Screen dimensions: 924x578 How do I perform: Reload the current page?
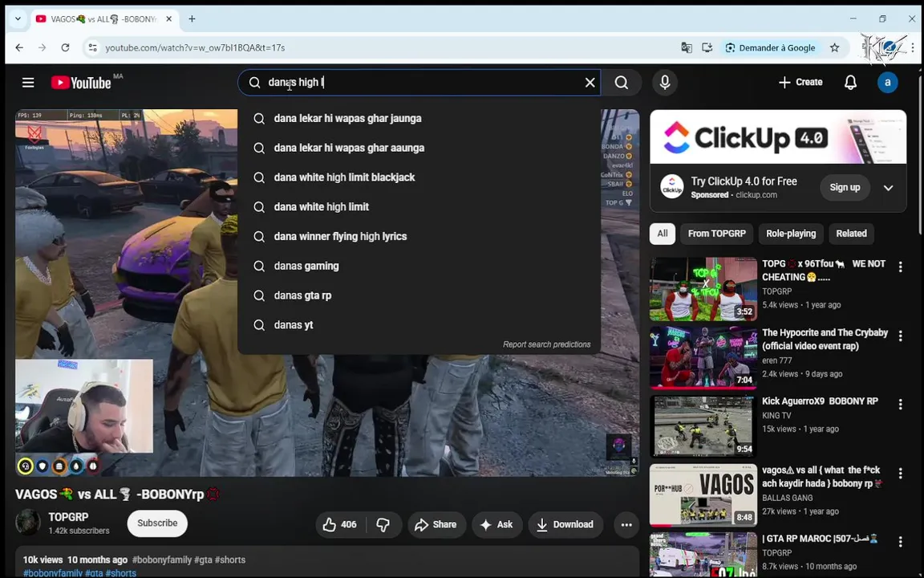[65, 48]
